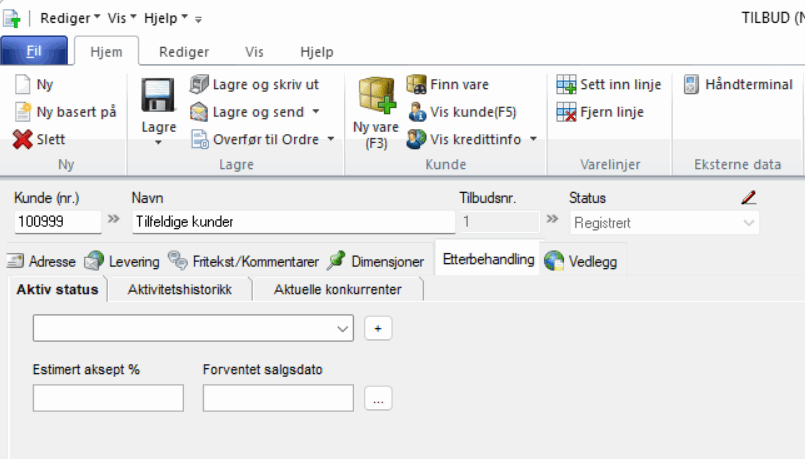Viewport: 805px width, 459px height.
Task: Click the red Slett delete icon
Action: tap(23, 140)
